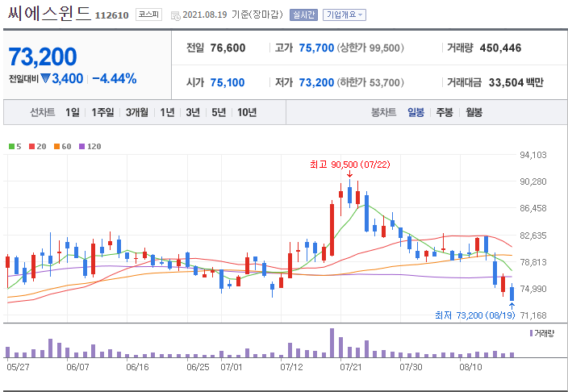Select the 3년 line chart tab

(x=193, y=112)
